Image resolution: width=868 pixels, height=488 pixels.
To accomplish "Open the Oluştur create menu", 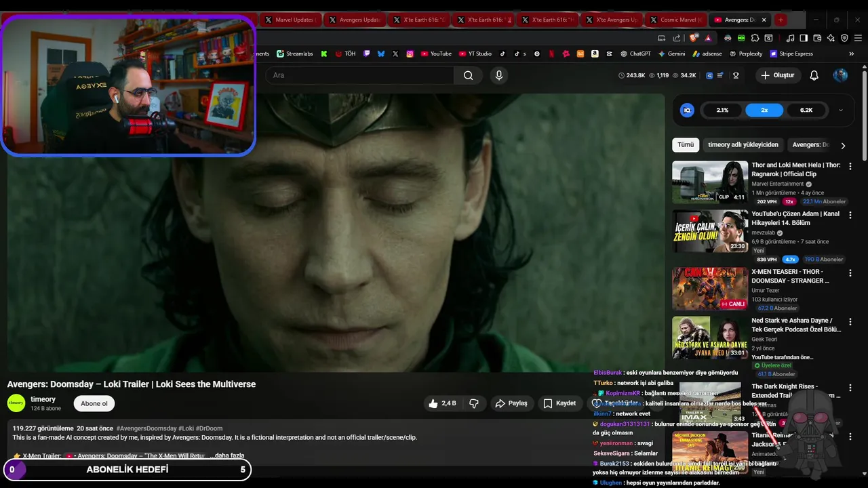I will click(x=777, y=75).
